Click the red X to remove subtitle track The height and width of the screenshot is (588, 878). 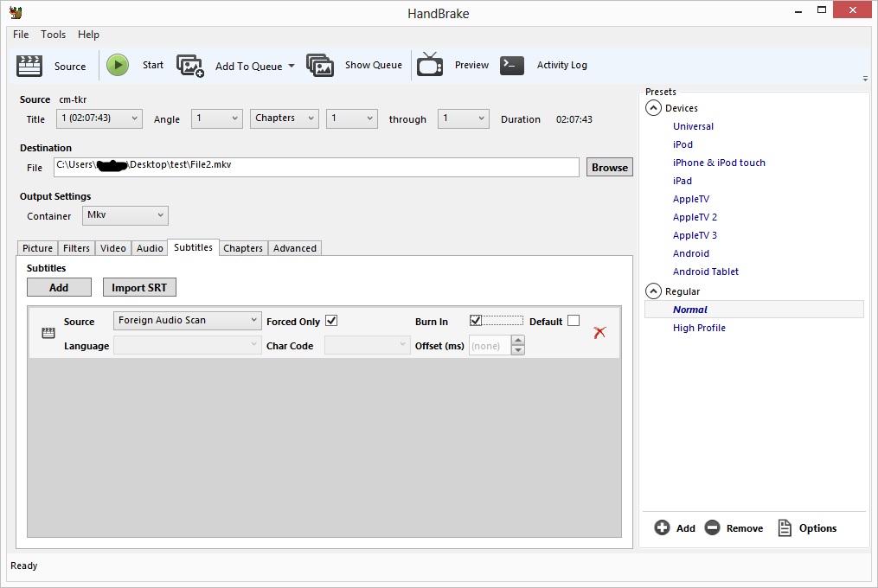[599, 333]
